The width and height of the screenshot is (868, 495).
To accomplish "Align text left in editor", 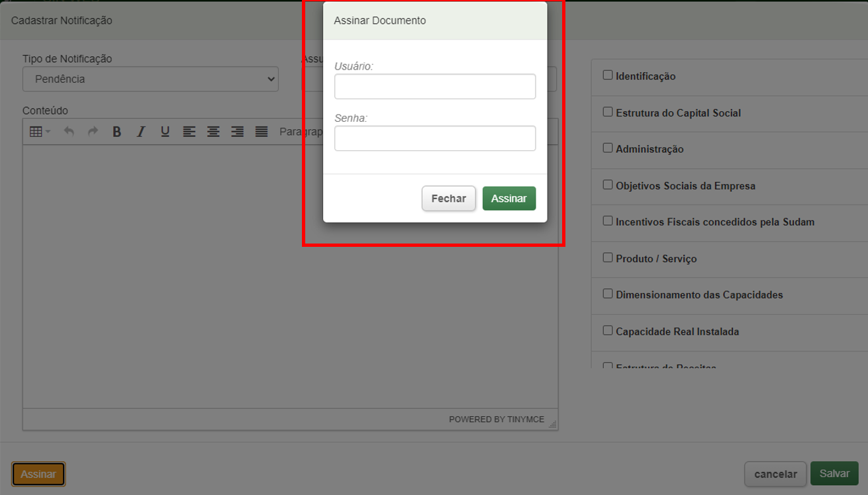I will pyautogui.click(x=189, y=132).
